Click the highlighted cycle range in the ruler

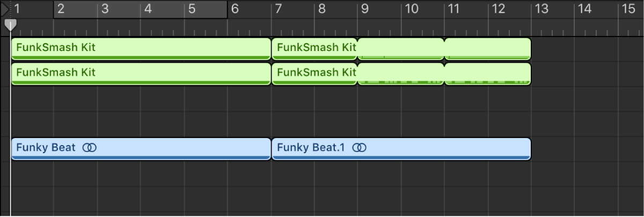click(140, 9)
